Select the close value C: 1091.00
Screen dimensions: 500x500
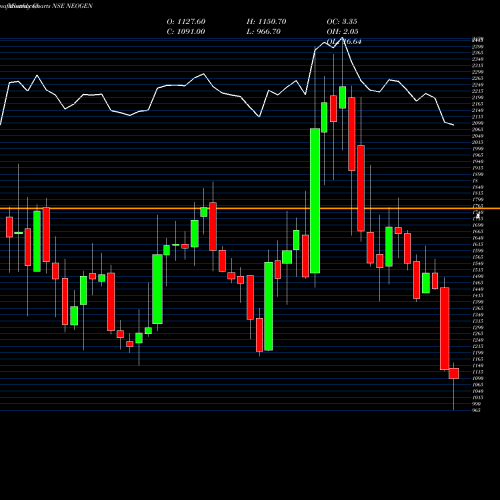(186, 31)
